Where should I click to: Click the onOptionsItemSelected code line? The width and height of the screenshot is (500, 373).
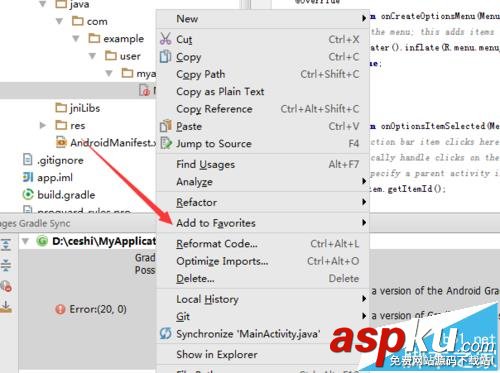435,126
